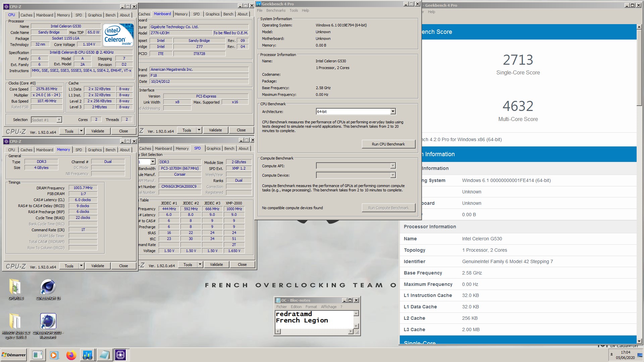Click the Intel Celeron logo in CPU-Z
Viewport: 644px width, 362px height.
[x=118, y=35]
